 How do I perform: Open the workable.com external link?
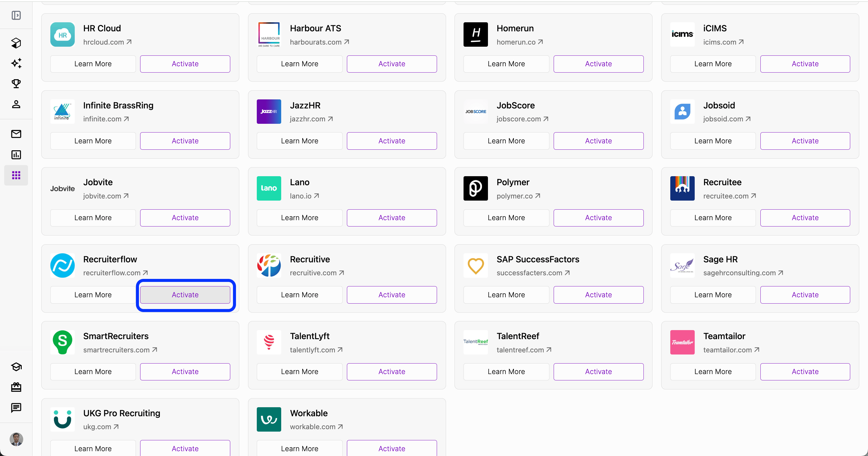click(316, 427)
